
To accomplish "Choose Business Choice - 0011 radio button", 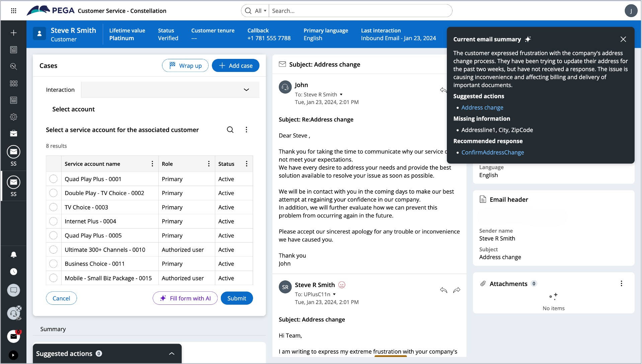I will [53, 264].
